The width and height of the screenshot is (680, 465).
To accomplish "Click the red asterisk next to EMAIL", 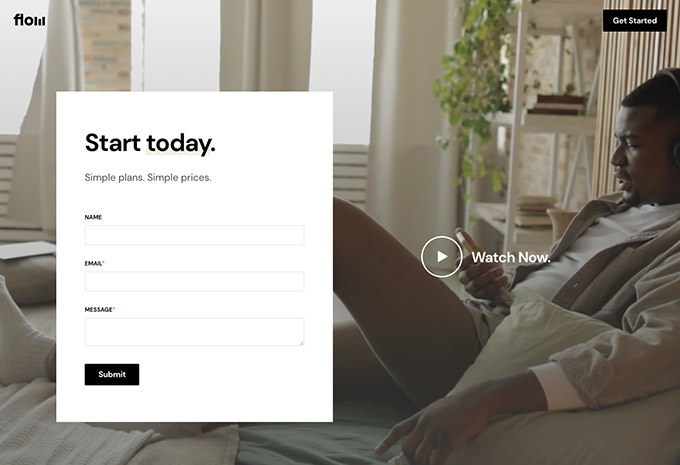I will (x=103, y=262).
